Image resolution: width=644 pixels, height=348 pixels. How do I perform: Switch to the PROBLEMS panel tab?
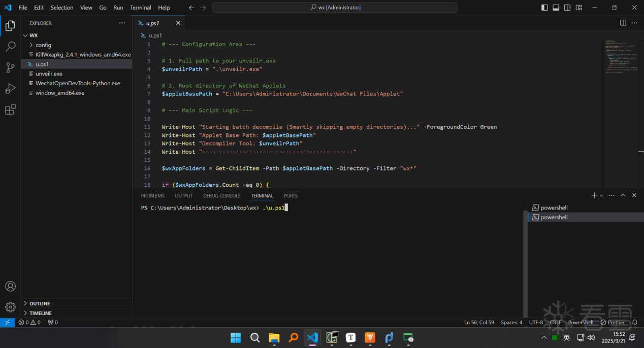(153, 196)
